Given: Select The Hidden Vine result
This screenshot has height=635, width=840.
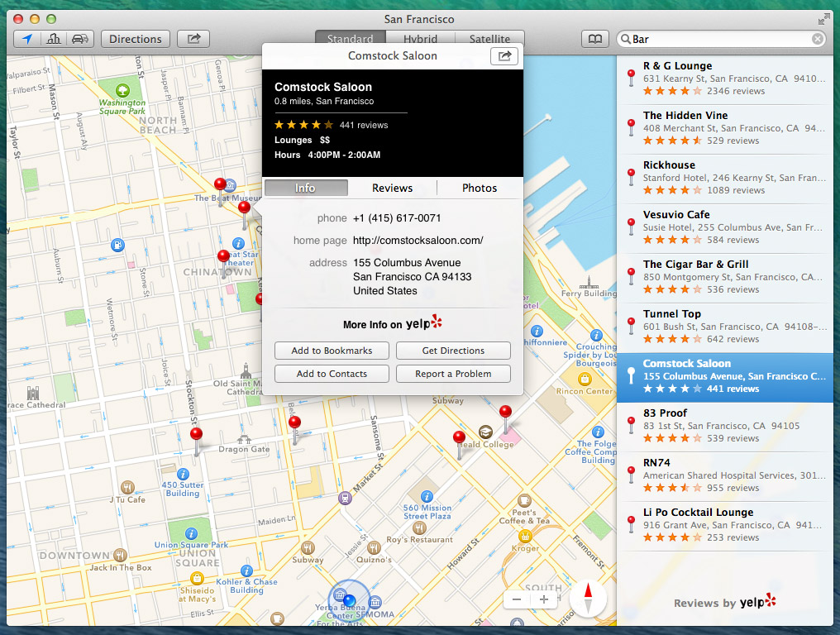Looking at the screenshot, I should [725, 129].
